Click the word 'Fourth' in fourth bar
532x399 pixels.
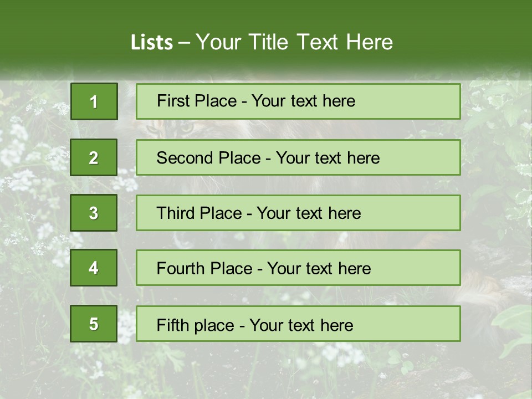coord(180,268)
